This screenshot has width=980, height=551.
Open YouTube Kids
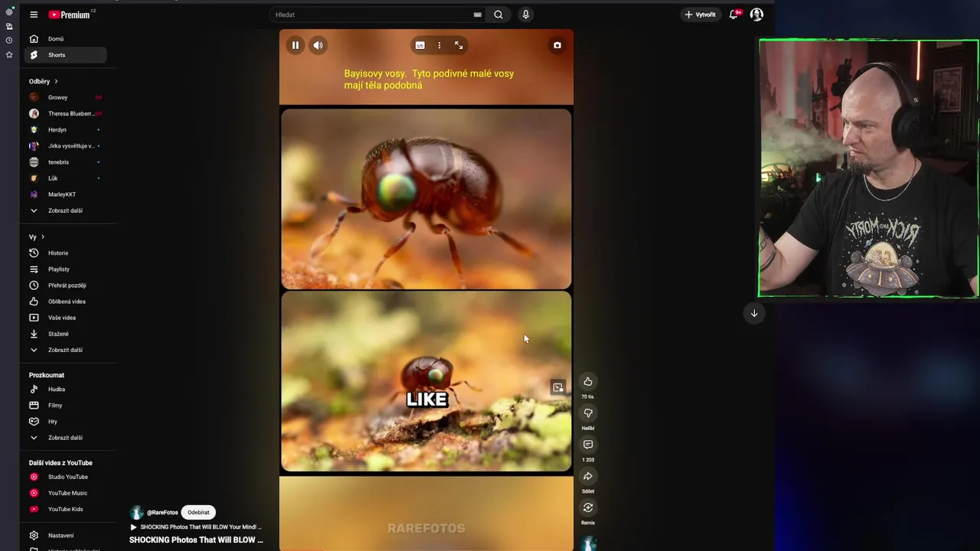click(65, 509)
